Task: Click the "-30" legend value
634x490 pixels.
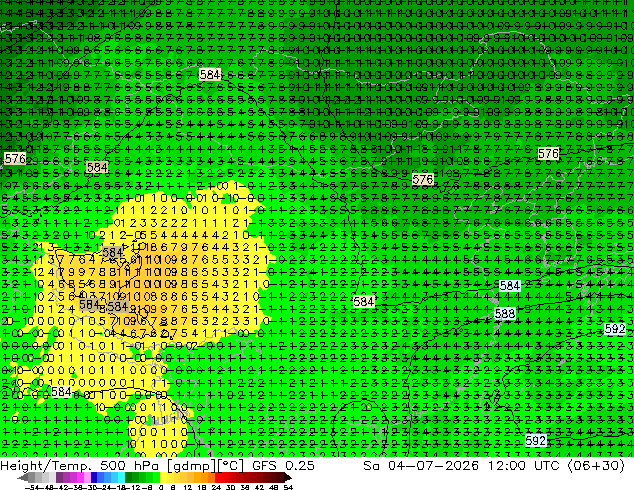Action: [91, 487]
